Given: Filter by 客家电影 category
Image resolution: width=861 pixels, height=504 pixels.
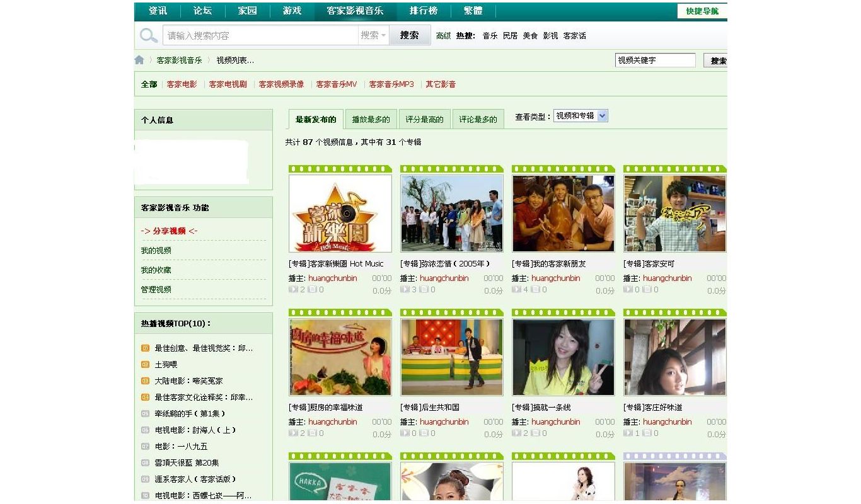Looking at the screenshot, I should pyautogui.click(x=182, y=84).
